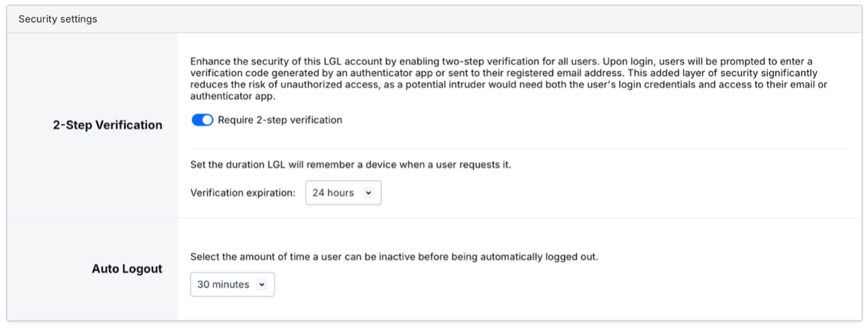The height and width of the screenshot is (330, 868).
Task: Click the "Require 2-step verification" label text
Action: click(x=280, y=120)
